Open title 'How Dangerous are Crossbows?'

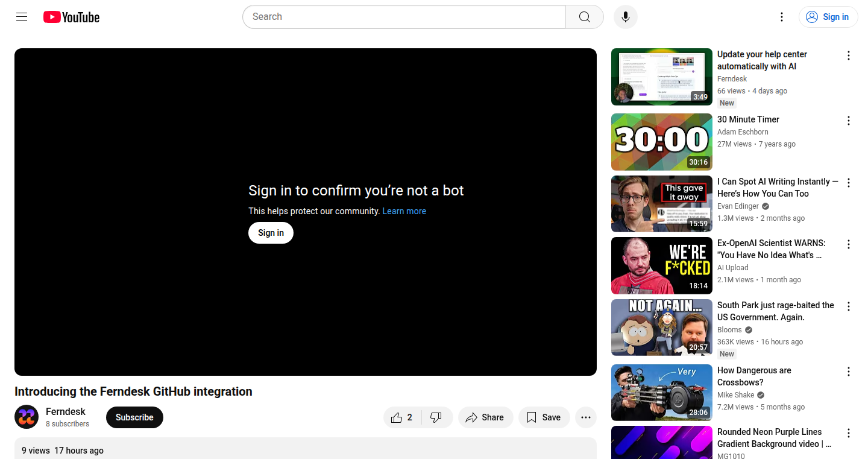pos(754,376)
